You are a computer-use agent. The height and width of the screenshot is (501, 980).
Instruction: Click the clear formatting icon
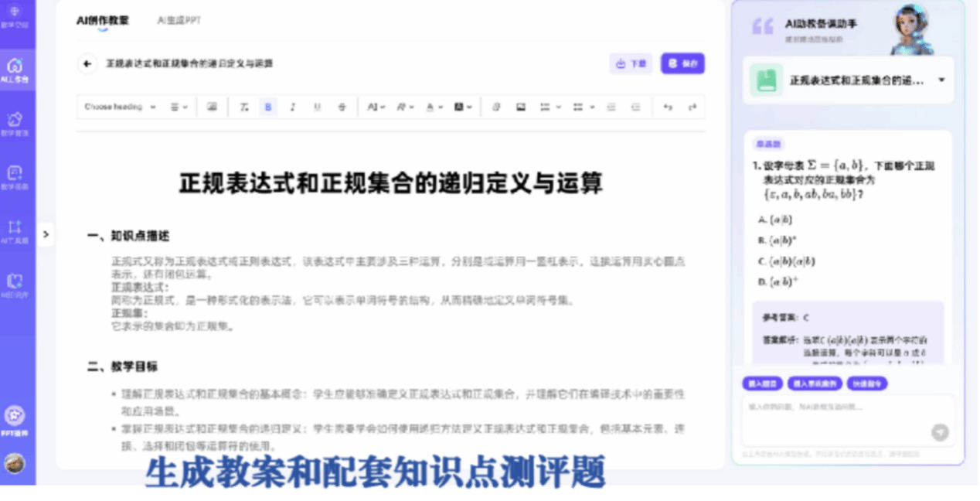[x=244, y=107]
